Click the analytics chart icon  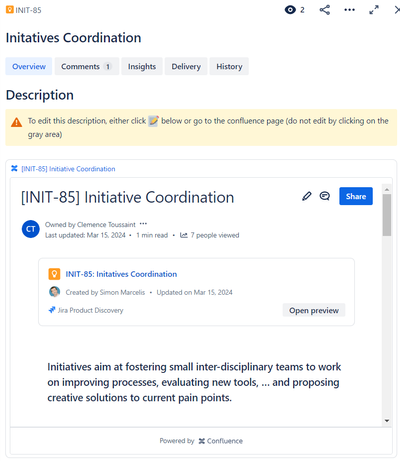pyautogui.click(x=184, y=235)
